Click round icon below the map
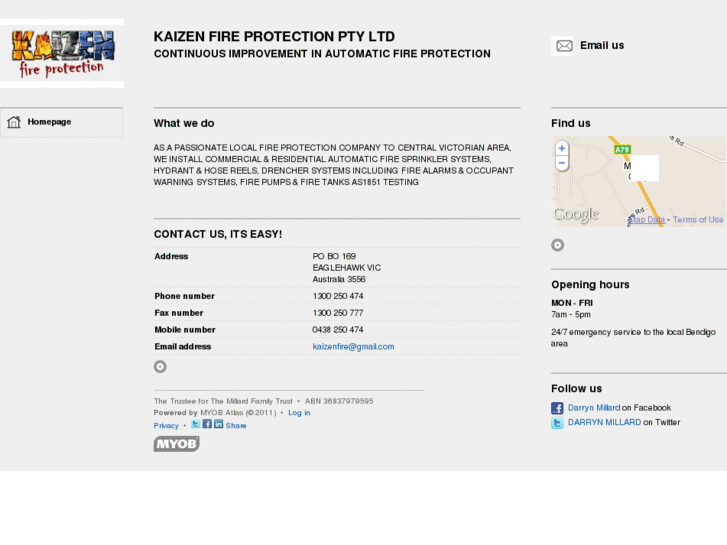Image resolution: width=727 pixels, height=545 pixels. [558, 245]
